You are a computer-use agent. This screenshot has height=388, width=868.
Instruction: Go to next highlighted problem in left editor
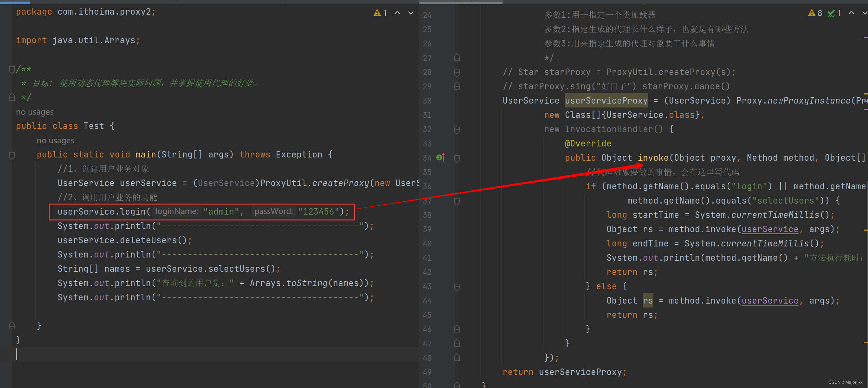(411, 13)
